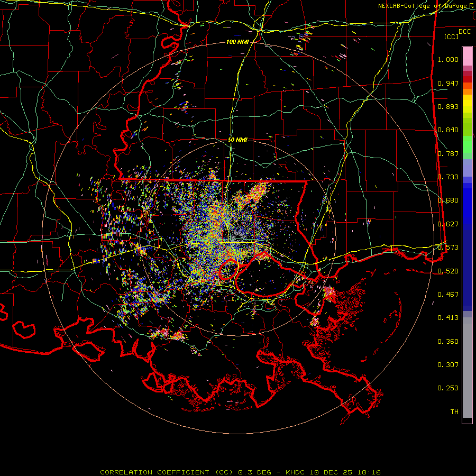Viewport: 476px width, 476px height.
Task: Click the 0.307 scale value
Action: [x=448, y=364]
